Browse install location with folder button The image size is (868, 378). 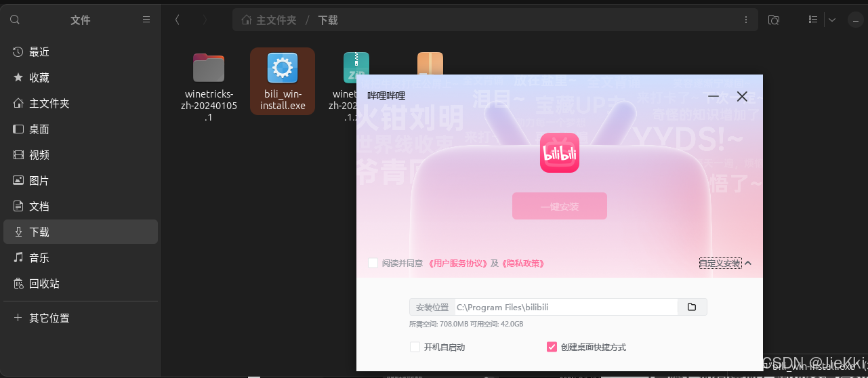[x=692, y=307]
